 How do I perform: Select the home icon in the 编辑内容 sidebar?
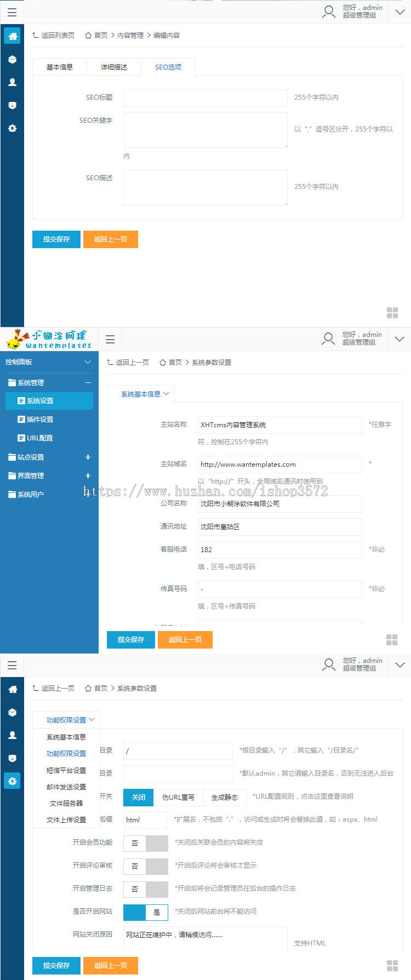12,36
